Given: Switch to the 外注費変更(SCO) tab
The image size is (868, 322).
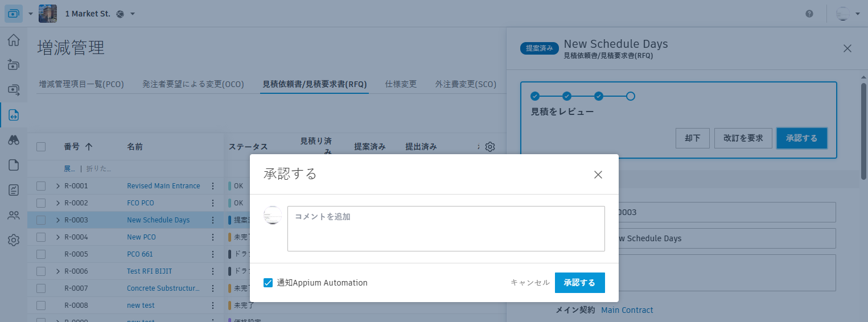Looking at the screenshot, I should pos(466,84).
